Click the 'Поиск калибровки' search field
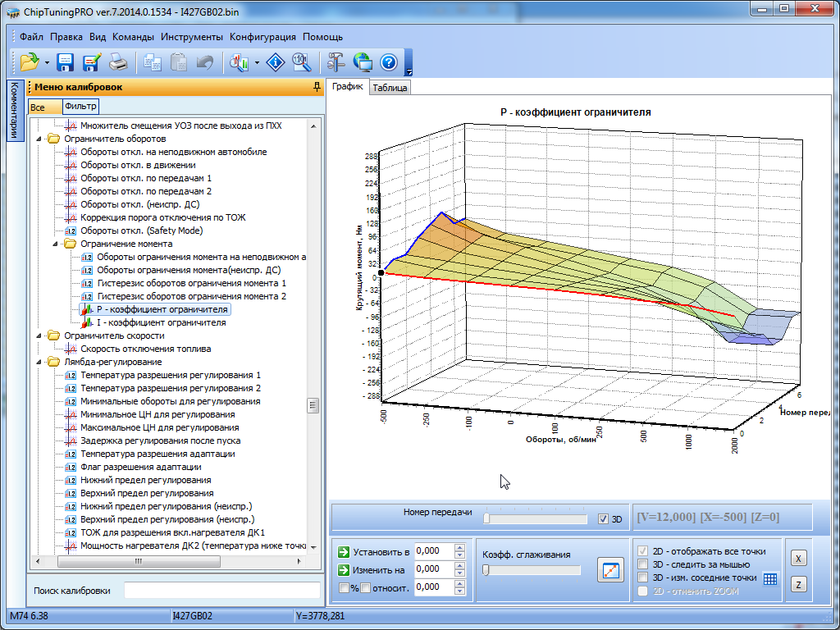840x630 pixels. (x=221, y=591)
